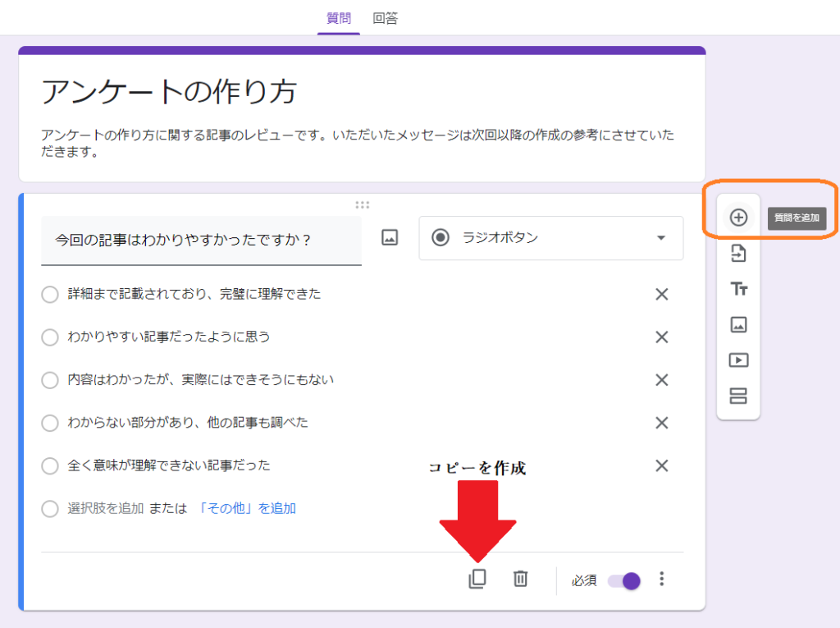Add a new question with the plus icon
Viewport: 840px width, 628px height.
click(737, 217)
